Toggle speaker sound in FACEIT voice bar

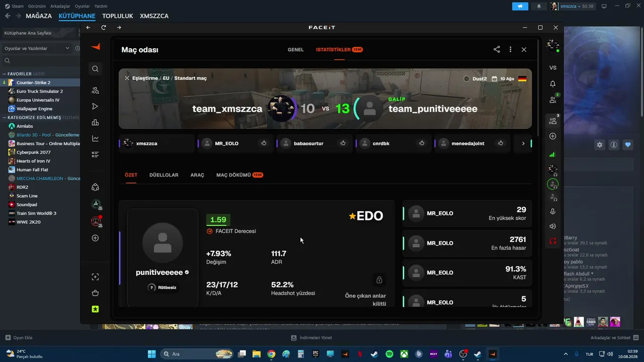click(x=553, y=226)
